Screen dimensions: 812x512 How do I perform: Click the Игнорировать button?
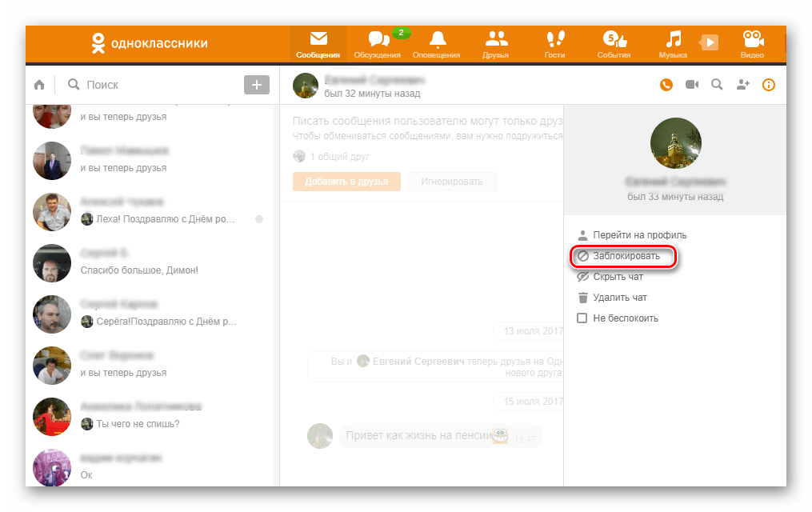pyautogui.click(x=451, y=182)
